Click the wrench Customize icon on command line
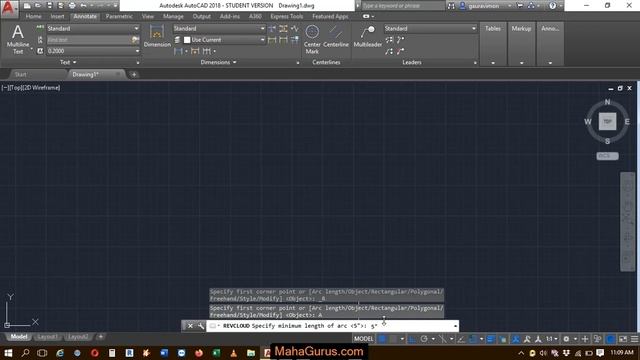Screen dimensions: 640x360 [x=201, y=326]
